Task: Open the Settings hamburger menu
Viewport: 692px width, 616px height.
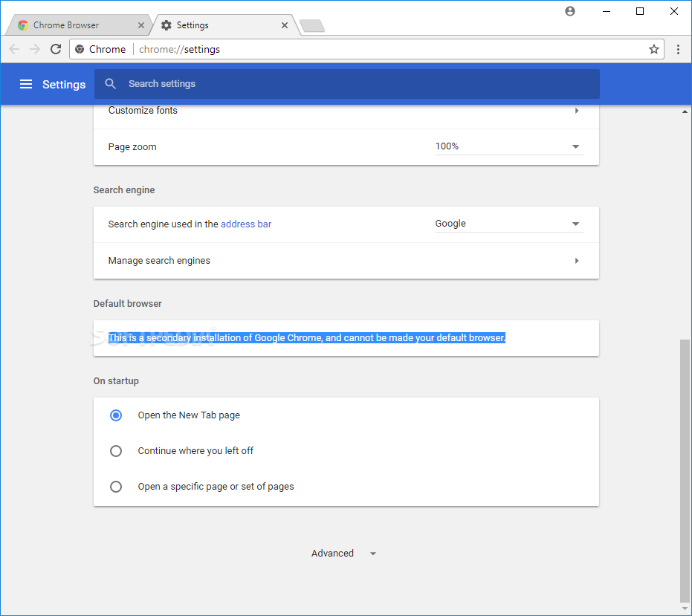Action: point(26,84)
